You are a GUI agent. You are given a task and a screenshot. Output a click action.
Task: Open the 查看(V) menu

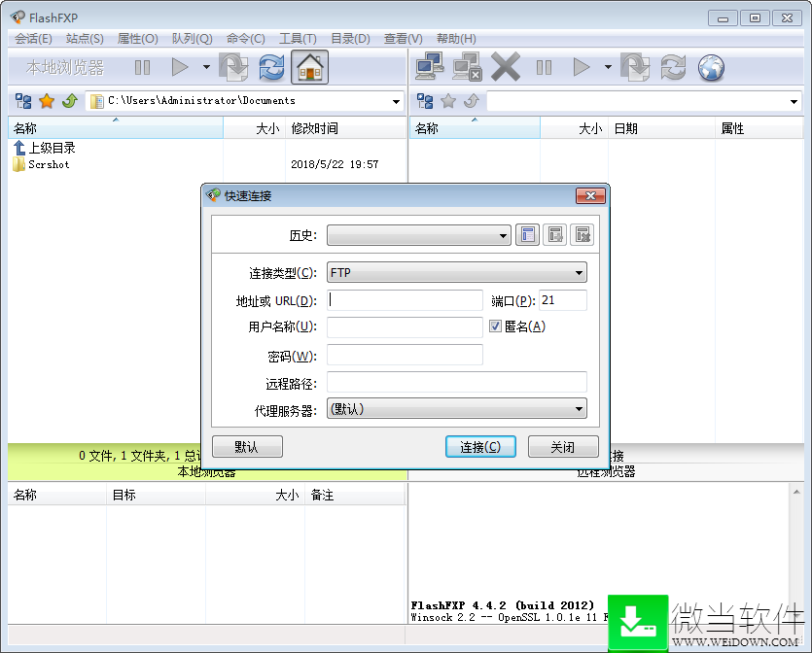tap(403, 39)
